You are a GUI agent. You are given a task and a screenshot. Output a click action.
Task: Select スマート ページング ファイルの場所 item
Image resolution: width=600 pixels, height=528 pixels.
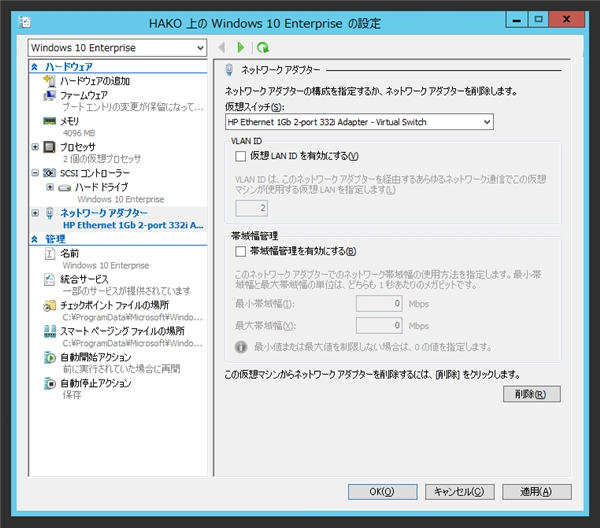(x=122, y=331)
